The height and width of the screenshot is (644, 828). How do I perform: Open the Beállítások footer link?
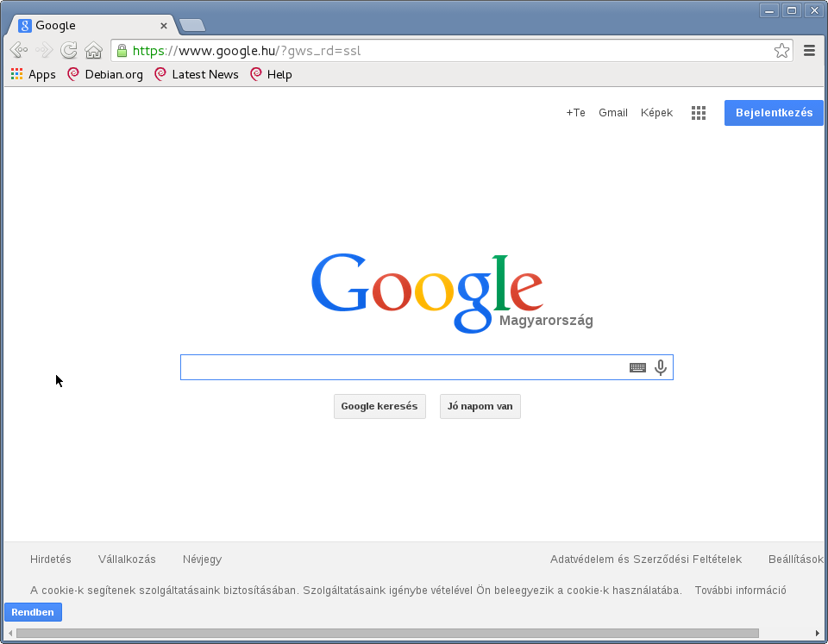(796, 560)
